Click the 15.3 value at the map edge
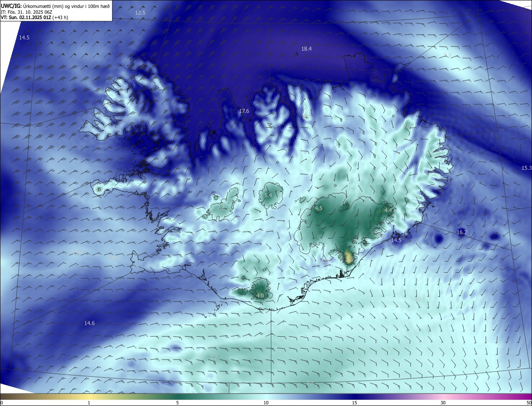 tap(527, 168)
